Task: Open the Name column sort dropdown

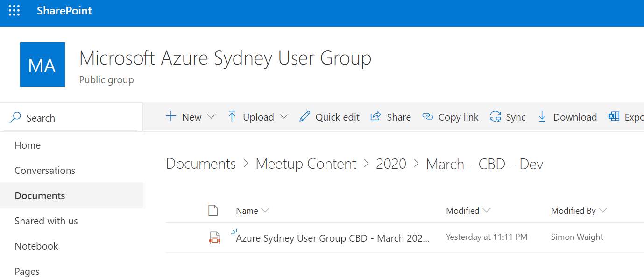Action: [253, 211]
